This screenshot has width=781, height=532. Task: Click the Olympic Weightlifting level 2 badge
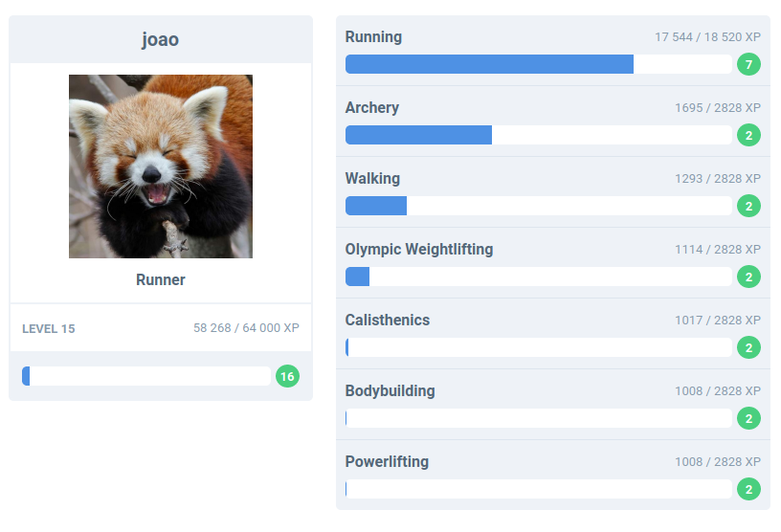748,277
